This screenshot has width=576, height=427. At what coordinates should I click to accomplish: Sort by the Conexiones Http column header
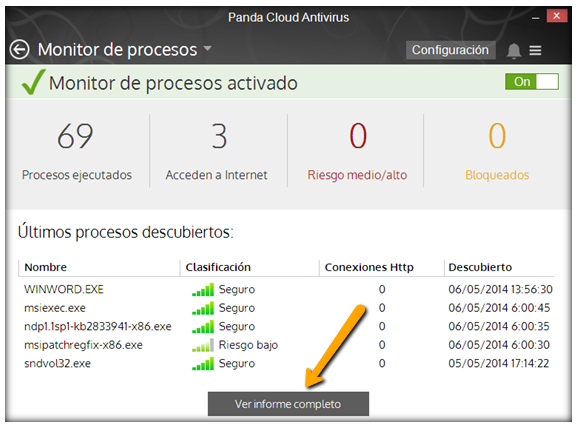coord(369,267)
